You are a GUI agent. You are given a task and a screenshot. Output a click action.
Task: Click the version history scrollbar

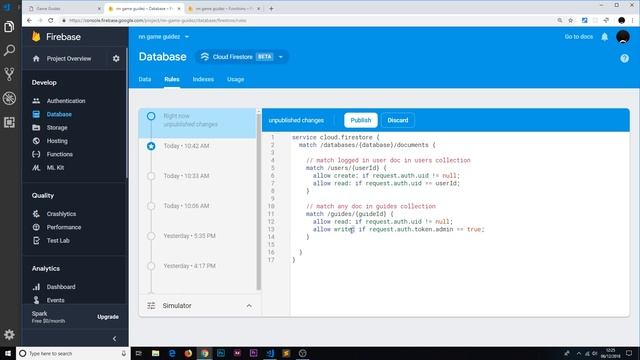[x=259, y=201]
